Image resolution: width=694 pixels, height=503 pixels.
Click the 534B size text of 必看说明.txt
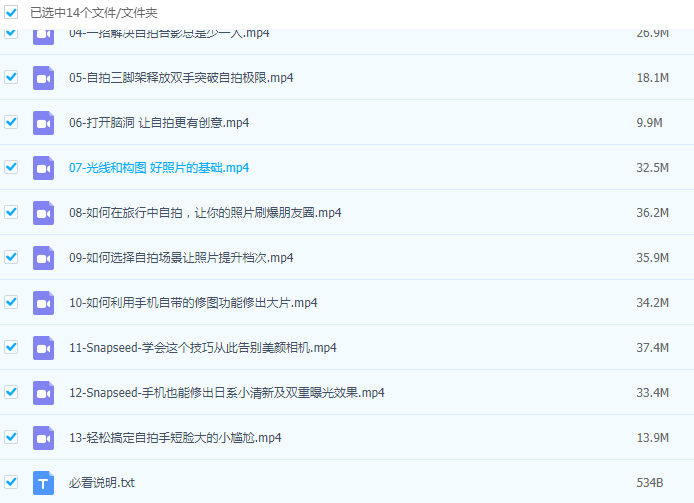(650, 483)
